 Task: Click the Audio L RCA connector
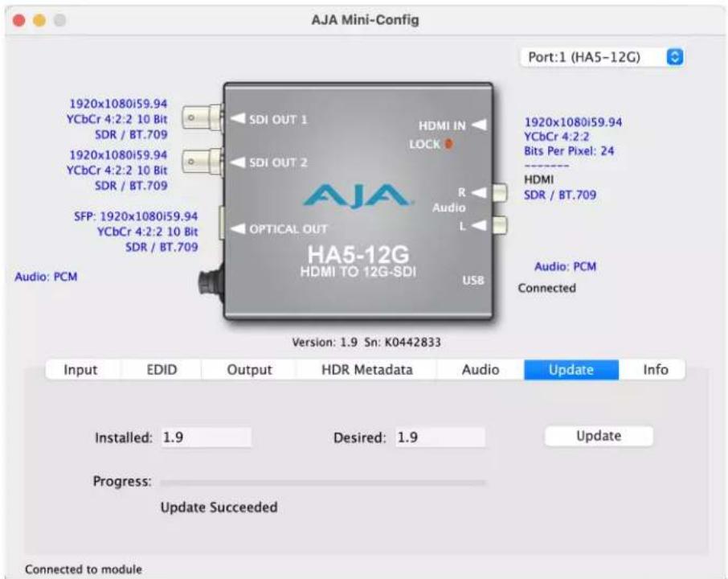pyautogui.click(x=500, y=226)
